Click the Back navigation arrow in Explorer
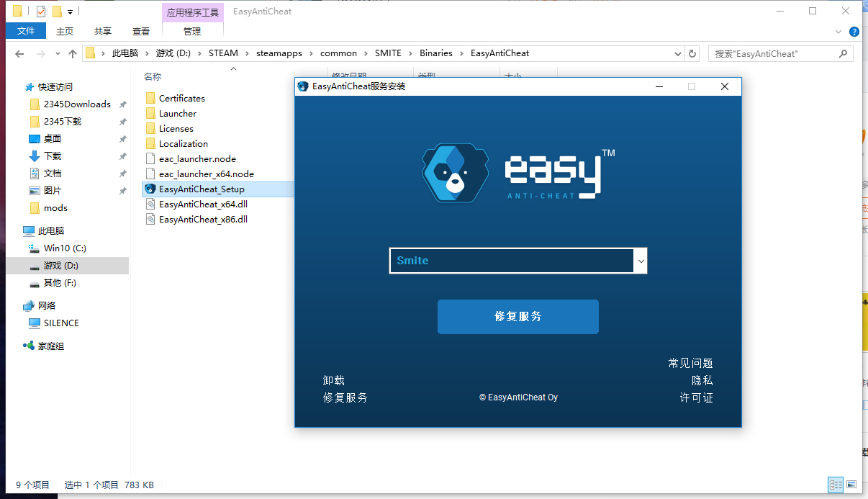Screen dimensions: 868x499 point(19,53)
